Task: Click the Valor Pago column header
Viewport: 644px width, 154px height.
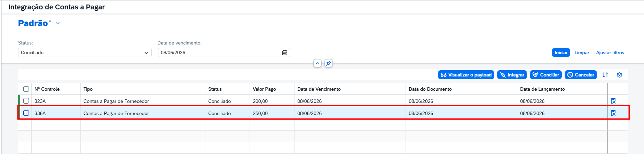Action: click(x=272, y=89)
